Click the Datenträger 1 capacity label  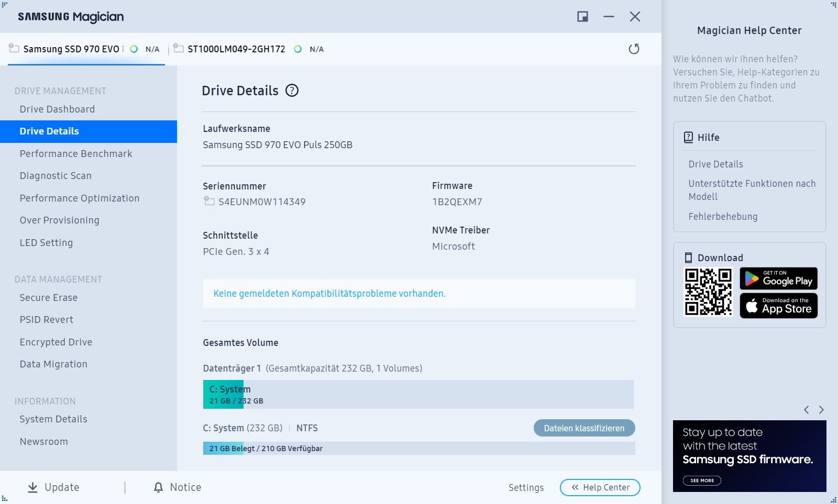[313, 368]
